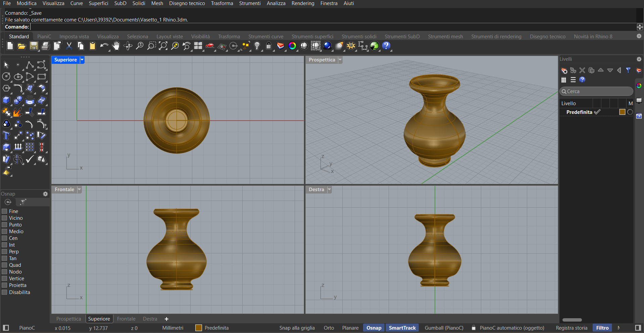Screen dimensions: 644x333
Task: Click the New Layer icon in Livelli
Action: [x=564, y=70]
